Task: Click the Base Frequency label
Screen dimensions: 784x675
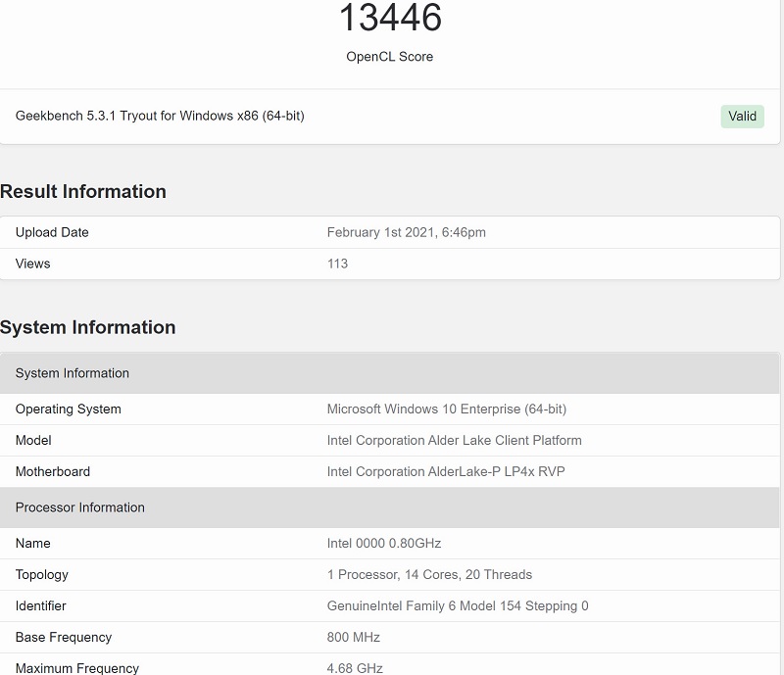Action: pos(64,637)
